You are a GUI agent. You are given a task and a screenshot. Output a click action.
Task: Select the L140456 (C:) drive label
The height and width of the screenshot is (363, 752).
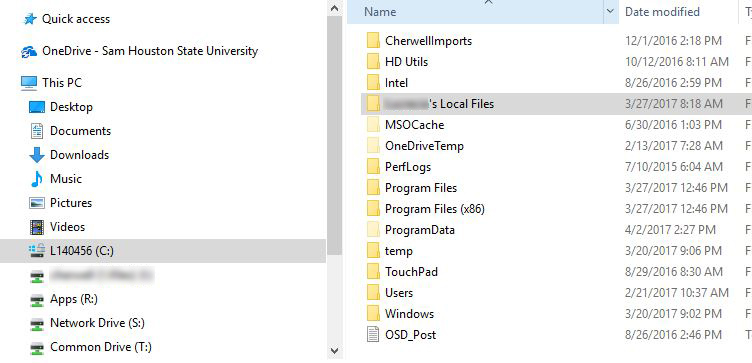[82, 251]
